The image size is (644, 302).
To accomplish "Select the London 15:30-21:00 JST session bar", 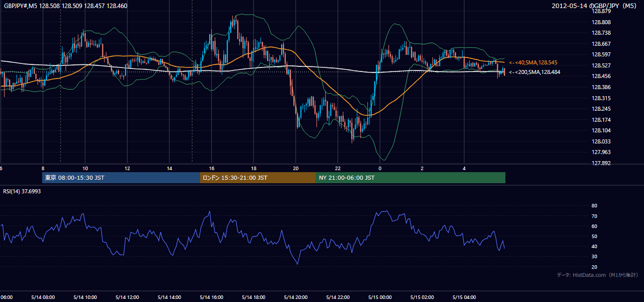I will (x=258, y=178).
